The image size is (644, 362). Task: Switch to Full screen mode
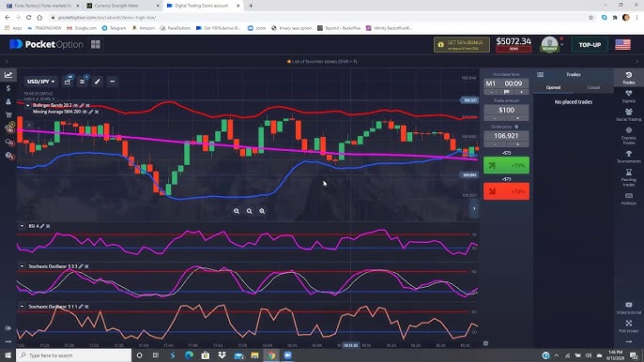(x=628, y=326)
